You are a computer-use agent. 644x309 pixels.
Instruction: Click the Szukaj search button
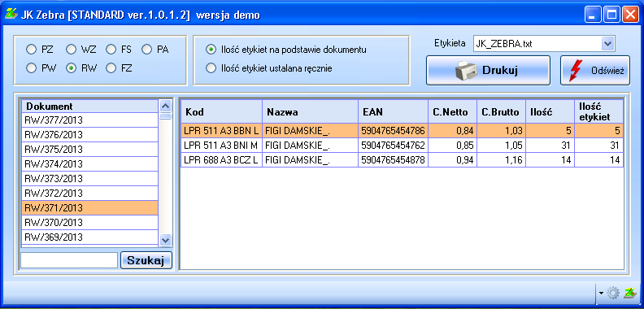point(146,260)
